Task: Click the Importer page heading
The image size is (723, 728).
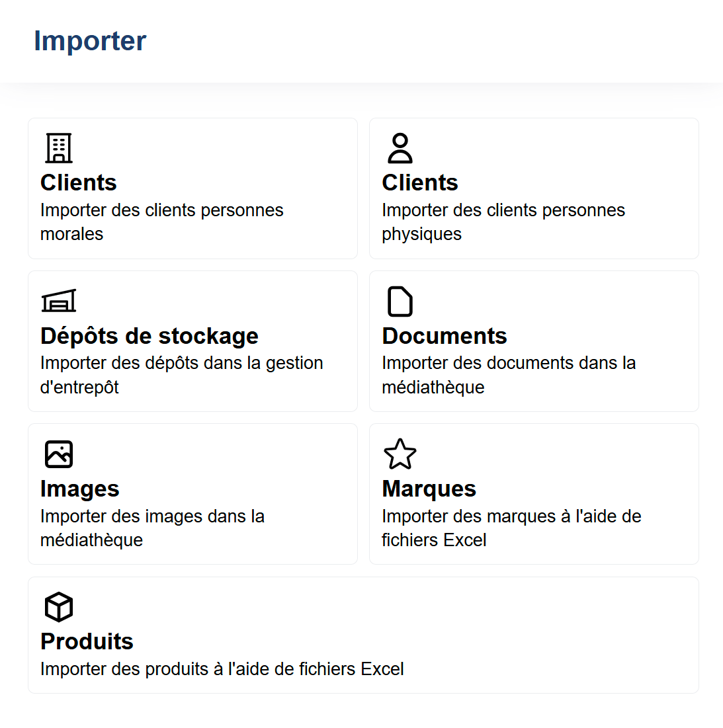Action: pos(90,41)
